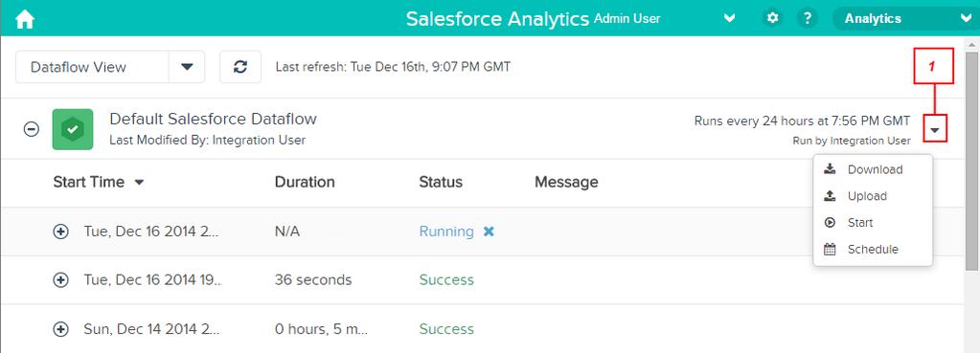Click the Download icon in the menu
This screenshot has height=353, width=980.
coord(830,169)
